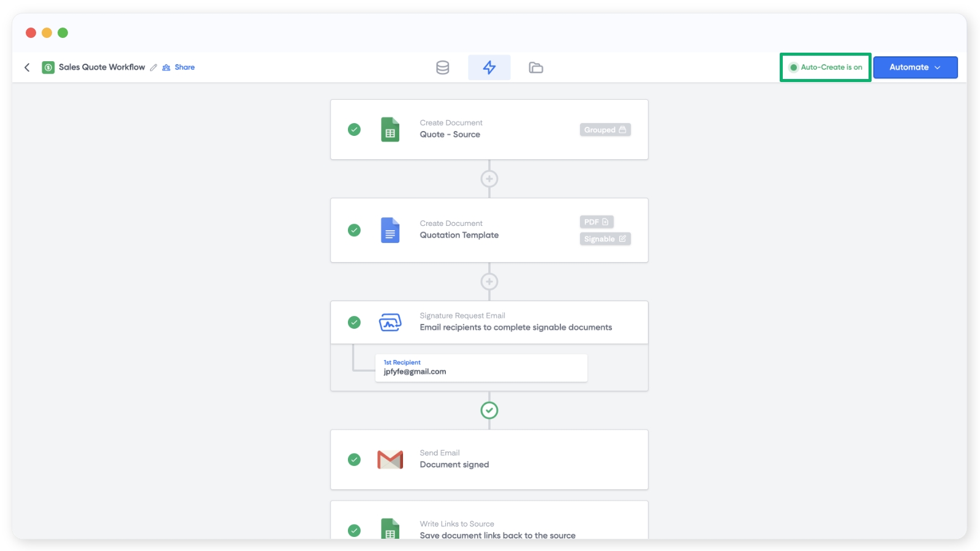Toggle the Auto-Create is on switch
The height and width of the screenshot is (551, 980).
(825, 67)
